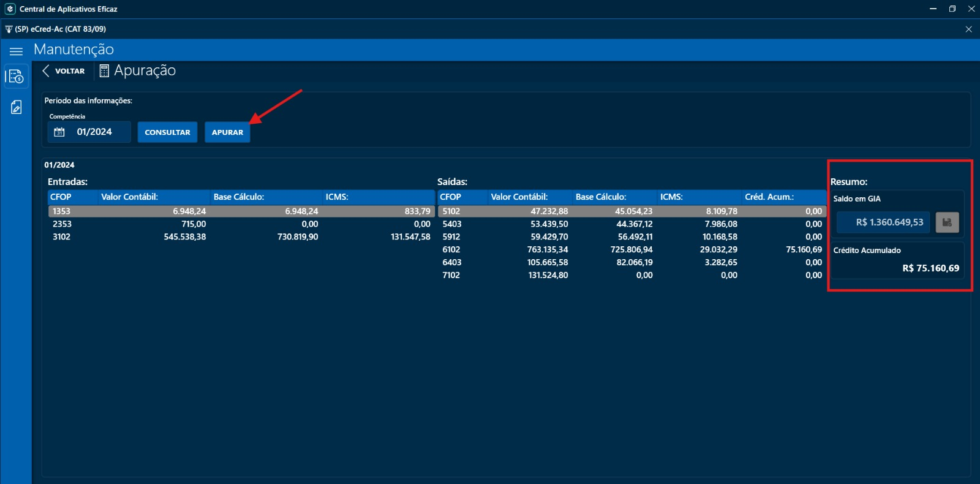Select Entradas row with CFOP 3102
Viewport: 980px width, 484px height.
point(241,237)
